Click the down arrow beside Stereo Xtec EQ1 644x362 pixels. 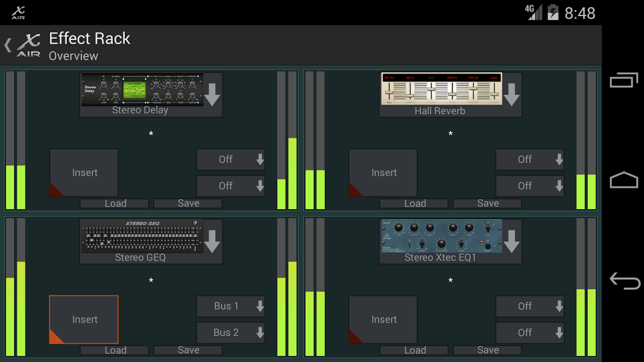click(512, 241)
